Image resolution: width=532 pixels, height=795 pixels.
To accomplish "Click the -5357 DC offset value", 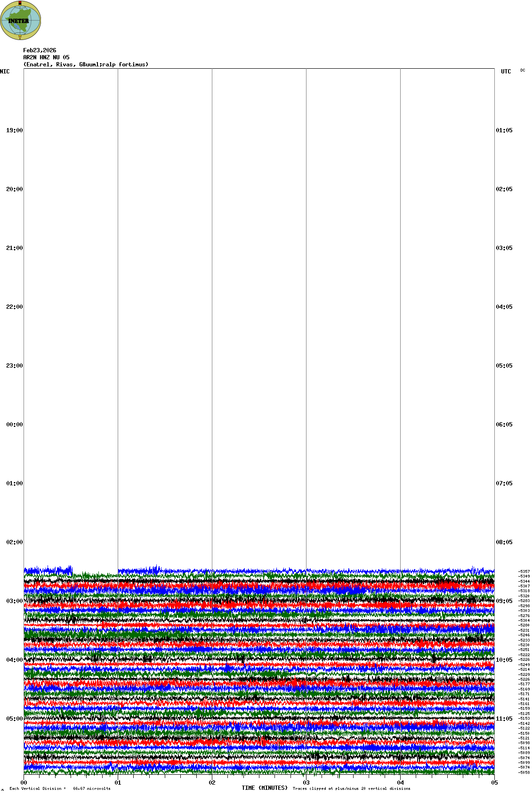I will click(x=524, y=571).
